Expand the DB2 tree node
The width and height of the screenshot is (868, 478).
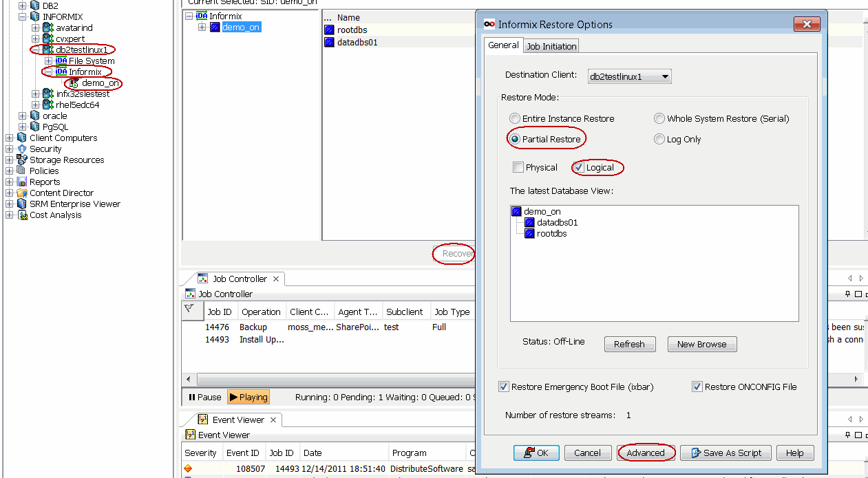pos(23,6)
